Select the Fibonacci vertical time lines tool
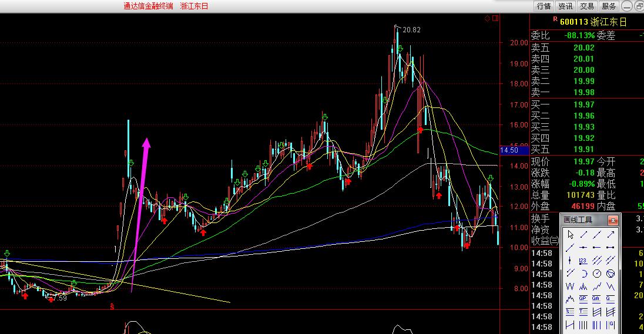 (x=597, y=325)
